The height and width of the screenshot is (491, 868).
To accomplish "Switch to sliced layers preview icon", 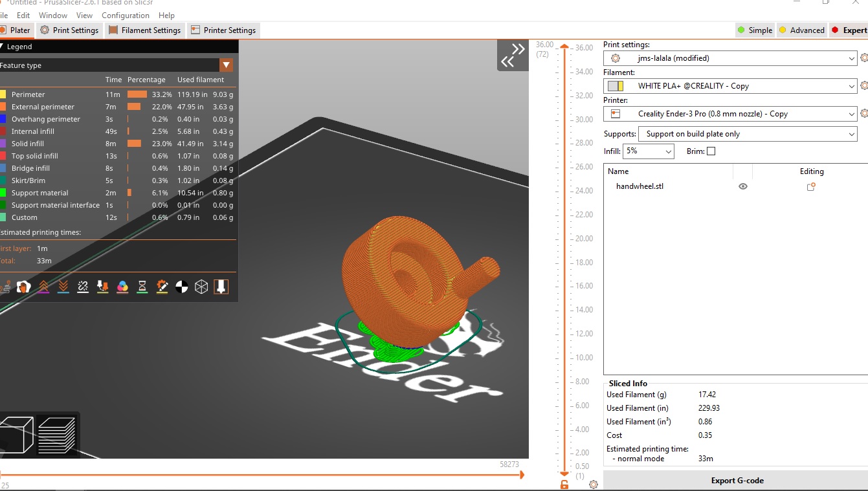I will [57, 434].
